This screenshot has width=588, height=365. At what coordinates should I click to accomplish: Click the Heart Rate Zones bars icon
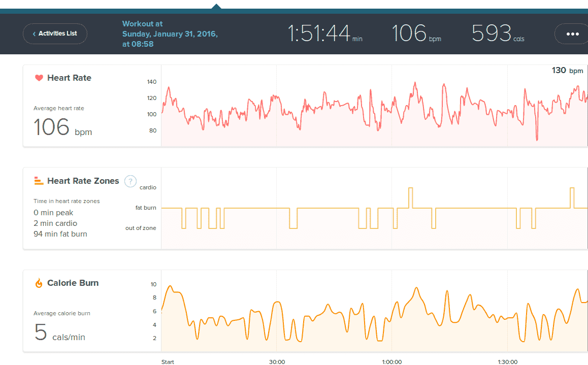pyautogui.click(x=39, y=181)
